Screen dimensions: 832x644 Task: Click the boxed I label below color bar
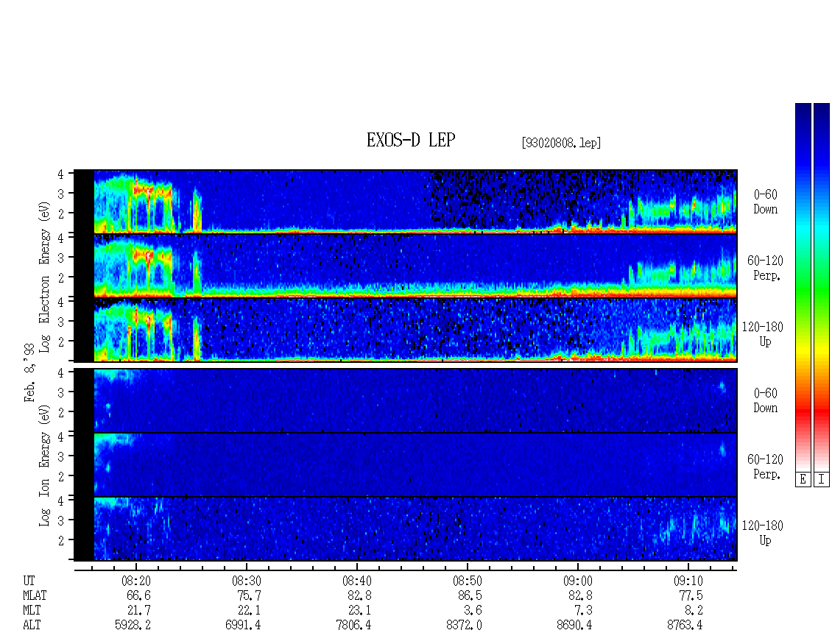click(x=822, y=480)
